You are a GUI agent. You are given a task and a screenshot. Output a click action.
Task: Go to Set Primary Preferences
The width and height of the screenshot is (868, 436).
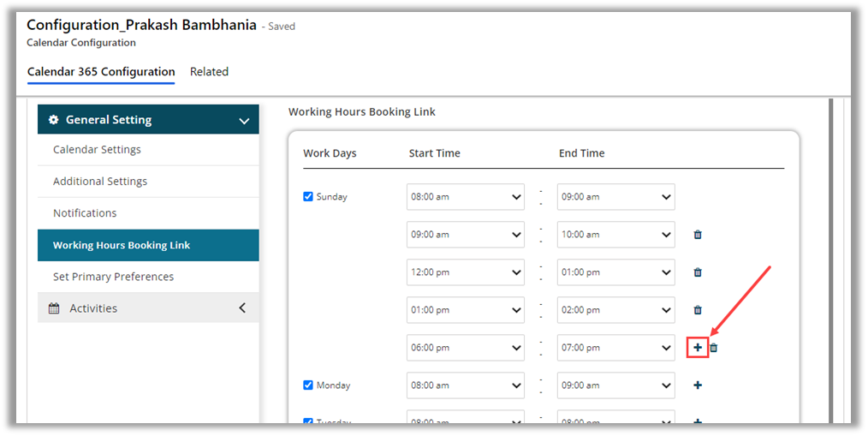pyautogui.click(x=113, y=277)
